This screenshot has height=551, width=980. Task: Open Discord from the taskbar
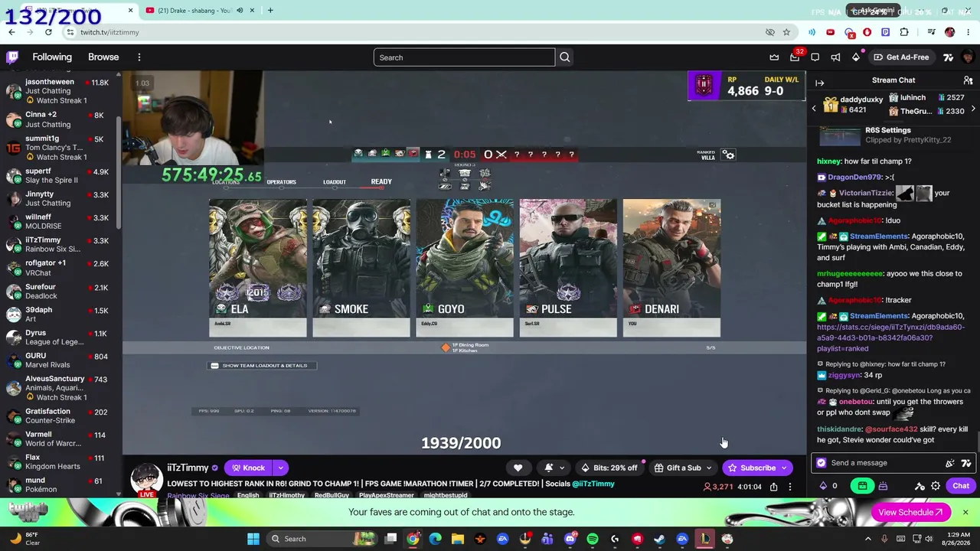570,539
